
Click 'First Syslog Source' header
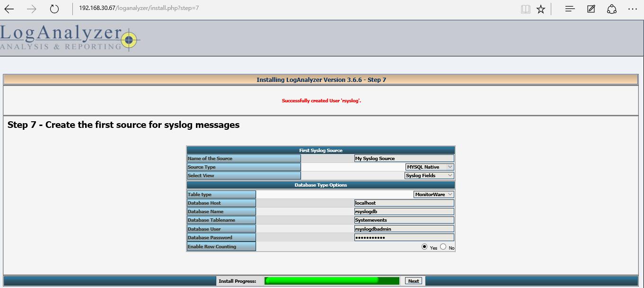tap(321, 150)
